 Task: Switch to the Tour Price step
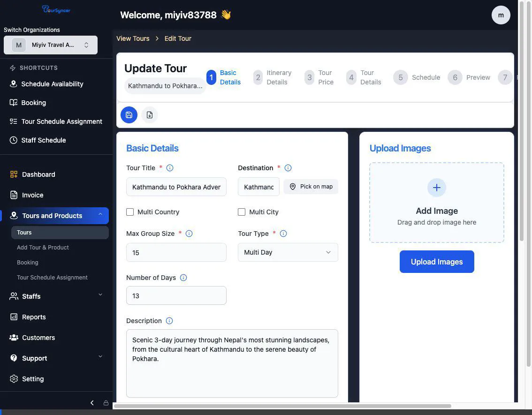319,77
